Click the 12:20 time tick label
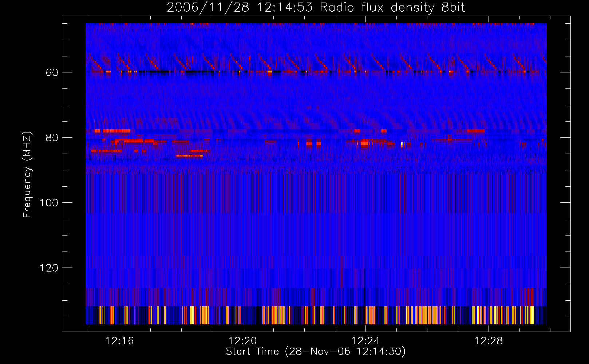 [x=242, y=341]
